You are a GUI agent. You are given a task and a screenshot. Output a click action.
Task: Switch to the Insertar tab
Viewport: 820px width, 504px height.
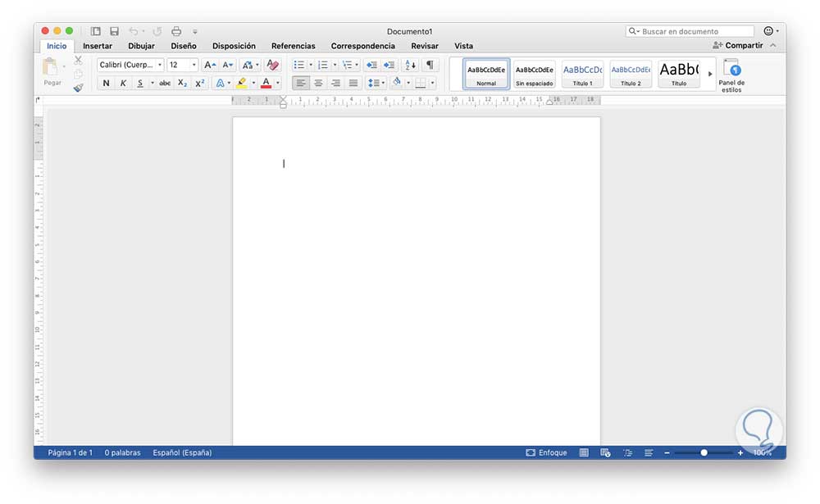98,46
